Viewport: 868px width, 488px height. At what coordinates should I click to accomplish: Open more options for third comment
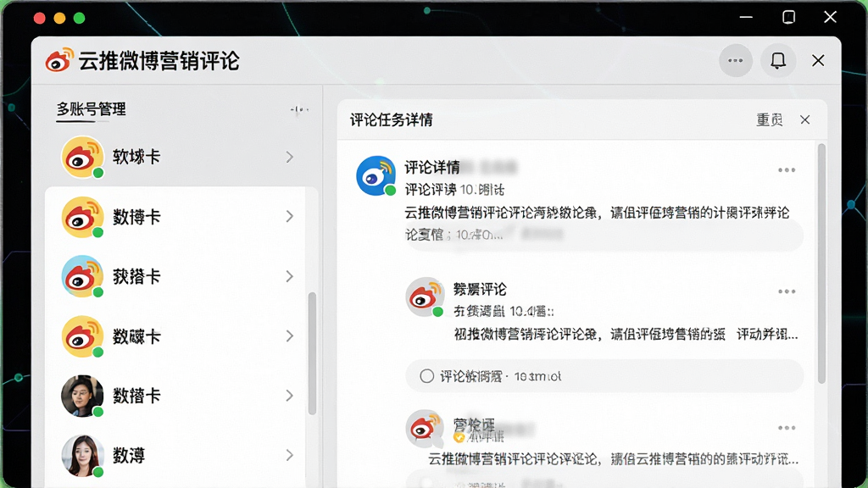pos(787,428)
